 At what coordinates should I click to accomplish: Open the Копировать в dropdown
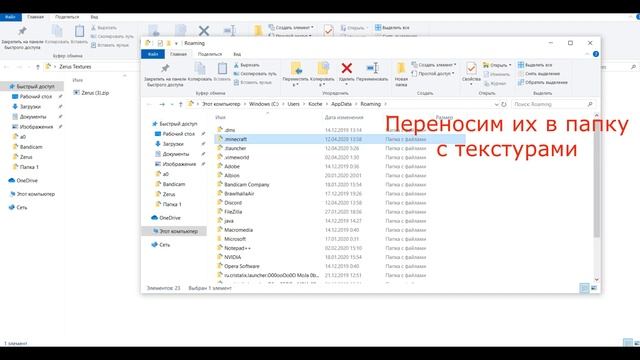(x=322, y=85)
